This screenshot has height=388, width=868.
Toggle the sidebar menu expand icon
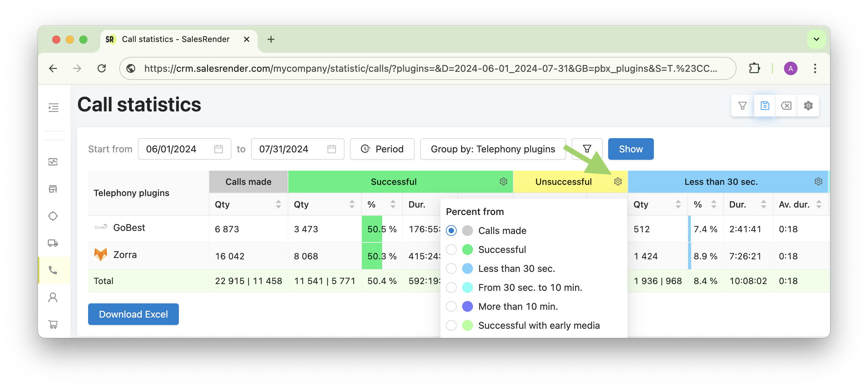point(53,108)
